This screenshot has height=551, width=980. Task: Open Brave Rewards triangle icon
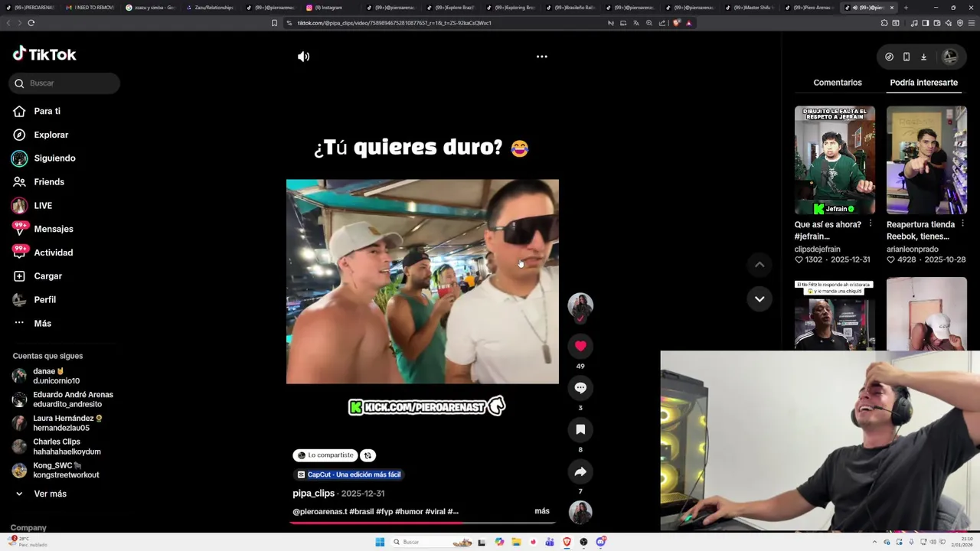click(688, 23)
